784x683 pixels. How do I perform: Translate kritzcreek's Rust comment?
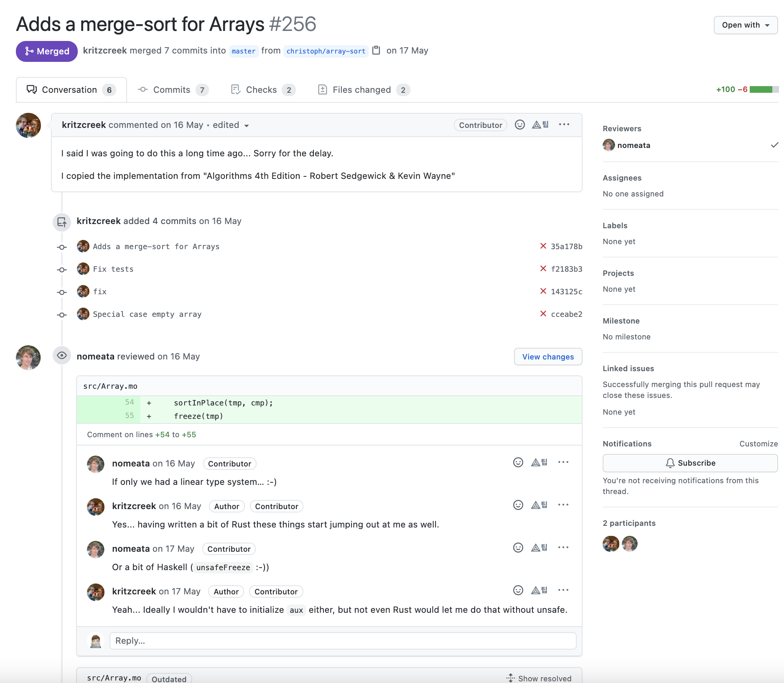pos(539,505)
